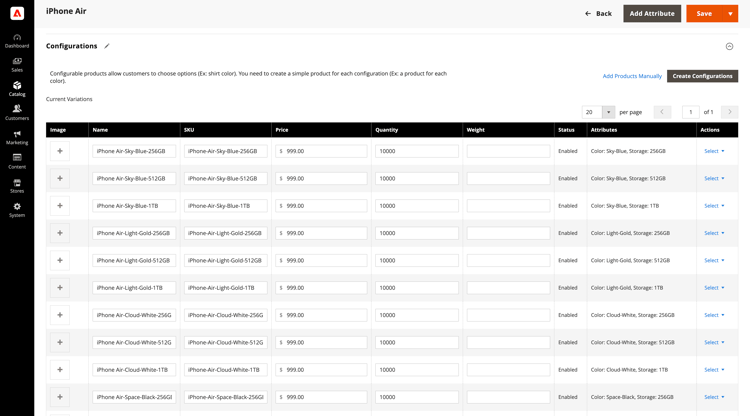Add image for Sky-Blue-256GB variation
750x416 pixels.
tap(60, 151)
